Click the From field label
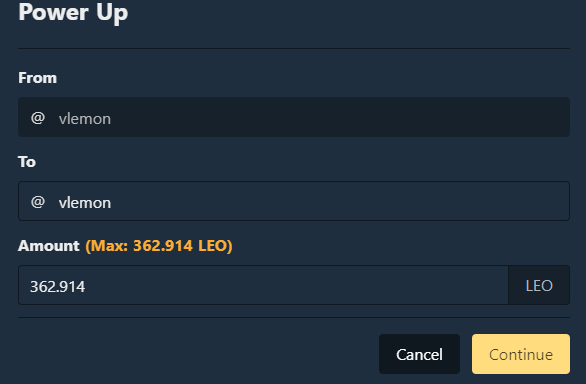Screen dimensions: 586x384 click(37, 78)
